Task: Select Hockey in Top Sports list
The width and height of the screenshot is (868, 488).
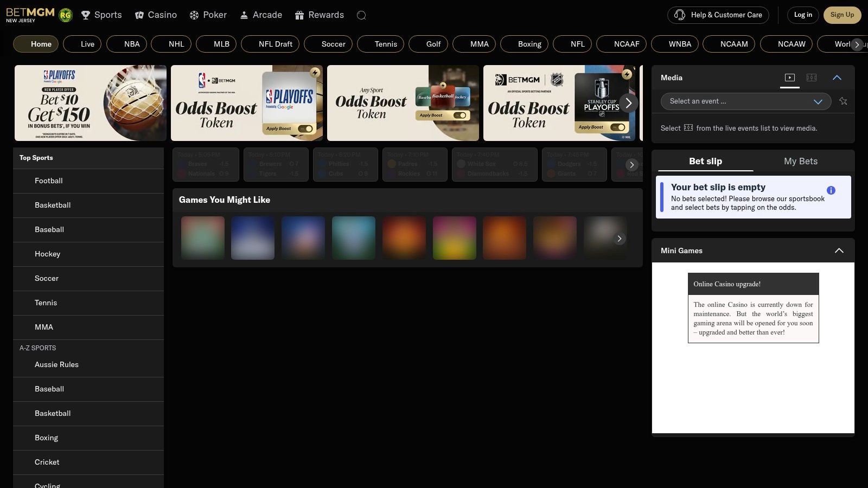Action: (x=48, y=254)
